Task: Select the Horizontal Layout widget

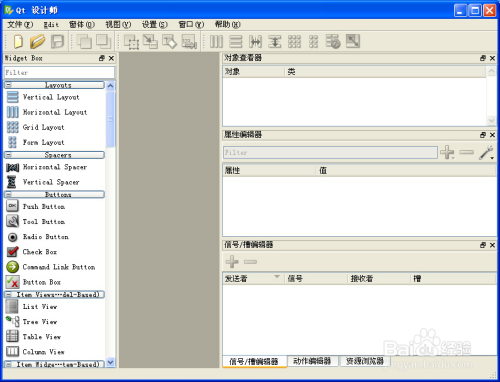Action: click(x=55, y=112)
